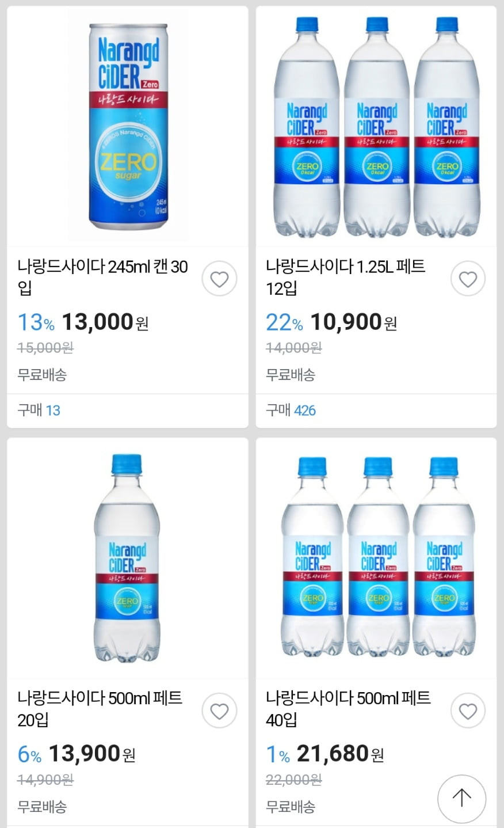View purchase count 구매 426
504x828 pixels.
click(291, 411)
